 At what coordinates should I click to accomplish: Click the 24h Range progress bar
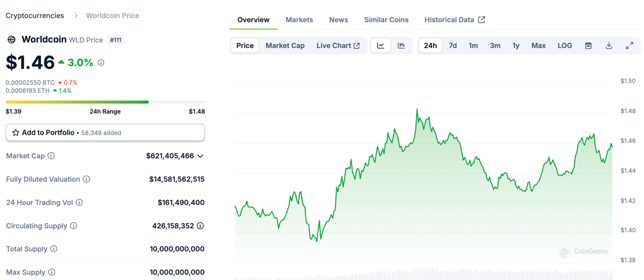click(105, 102)
